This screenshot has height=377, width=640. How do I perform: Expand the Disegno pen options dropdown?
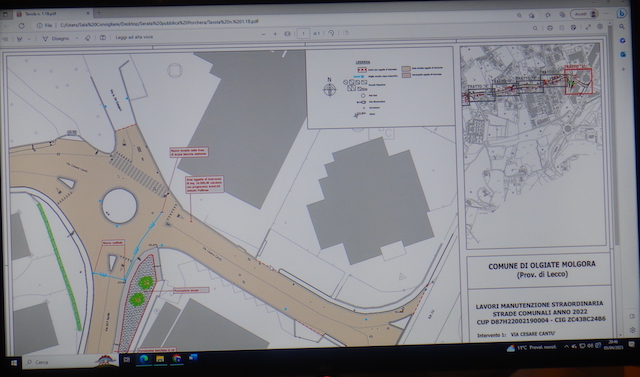(78, 38)
